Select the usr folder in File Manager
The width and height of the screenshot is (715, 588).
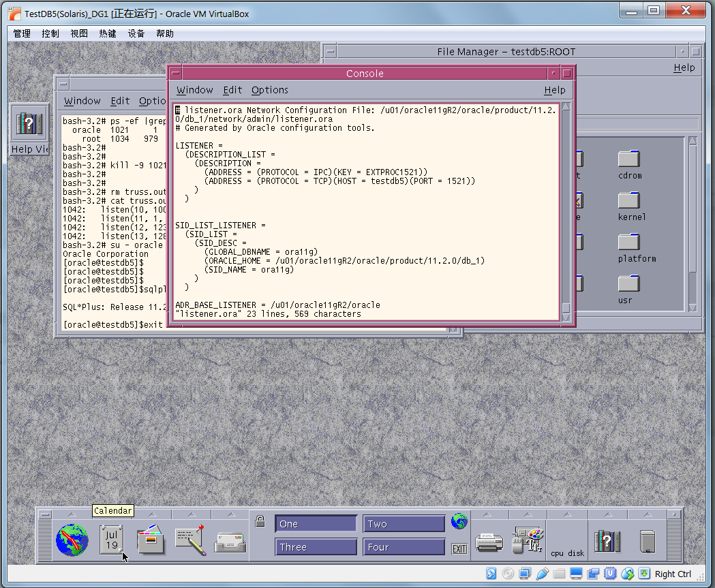point(628,290)
